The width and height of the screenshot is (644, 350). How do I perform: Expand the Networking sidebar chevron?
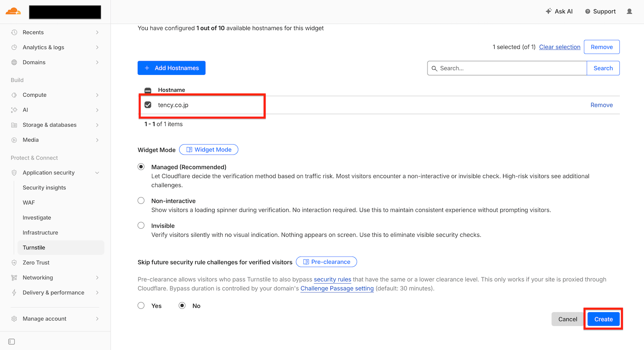(x=97, y=278)
